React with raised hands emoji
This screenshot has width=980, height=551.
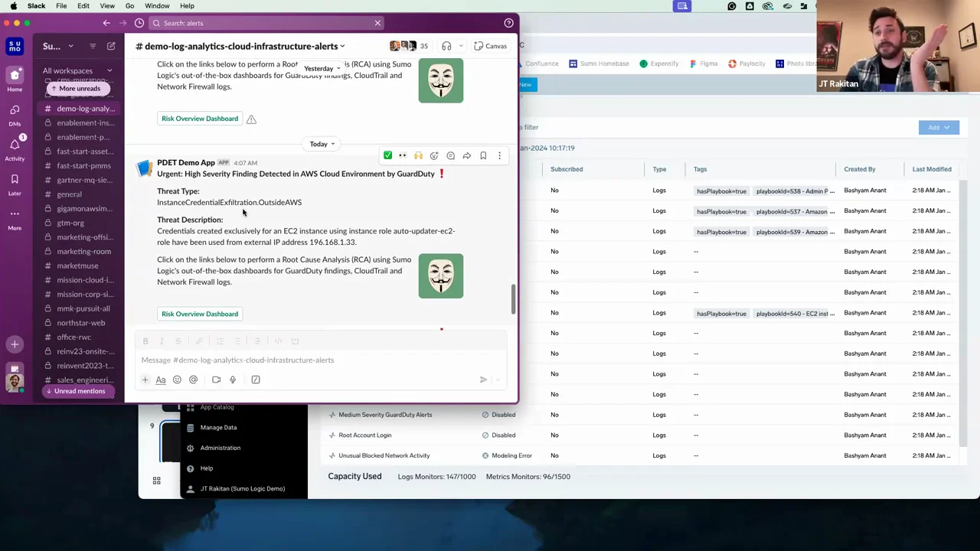418,156
